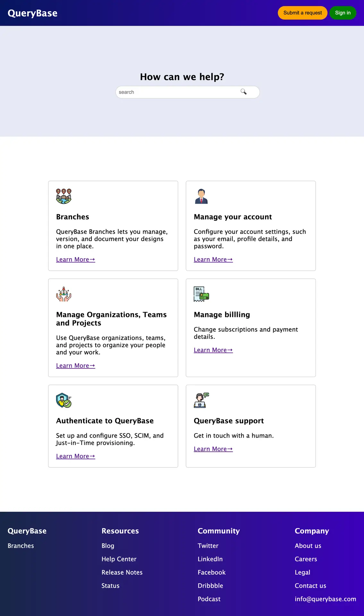Viewport: 364px width, 616px height.
Task: Click the Manage your account person icon
Action: (201, 196)
